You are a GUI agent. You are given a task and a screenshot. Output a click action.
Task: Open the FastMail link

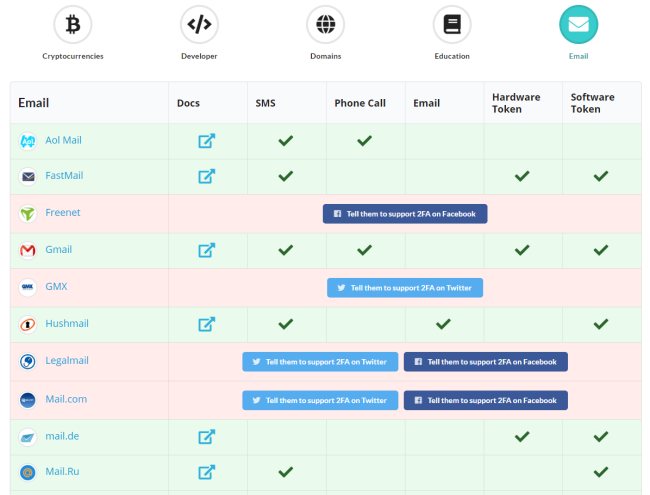pyautogui.click(x=64, y=176)
